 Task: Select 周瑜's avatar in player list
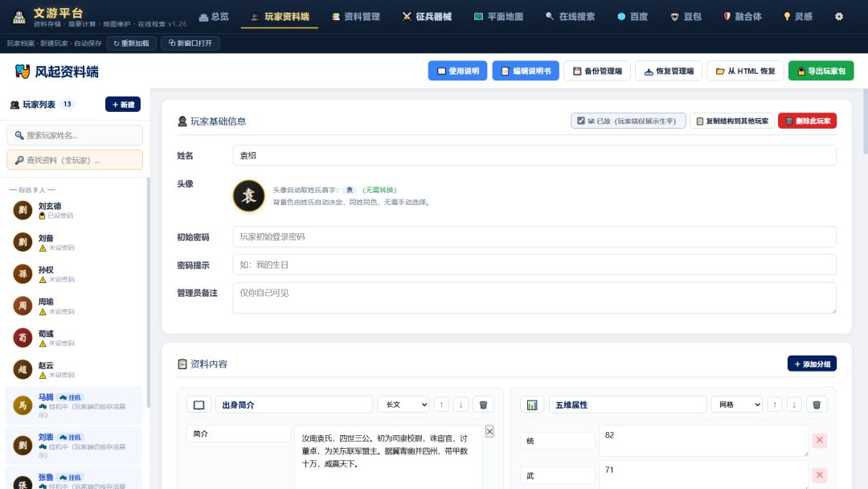[23, 306]
